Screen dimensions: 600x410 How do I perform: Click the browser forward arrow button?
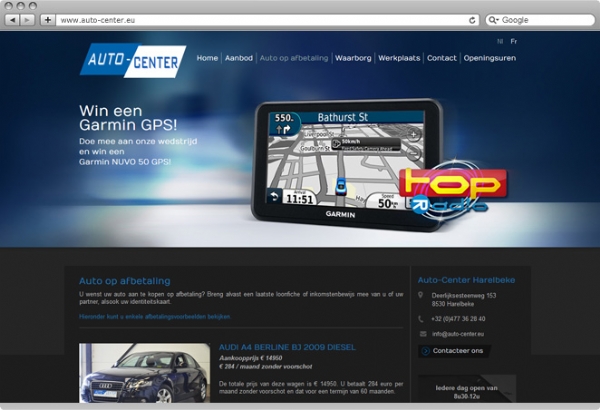28,19
